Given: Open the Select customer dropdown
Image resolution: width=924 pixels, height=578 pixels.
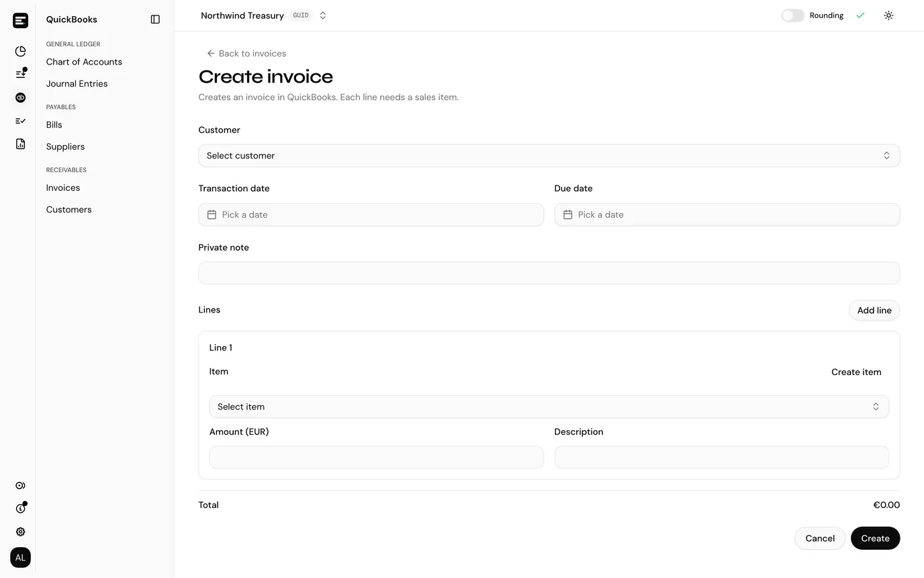Looking at the screenshot, I should 549,155.
